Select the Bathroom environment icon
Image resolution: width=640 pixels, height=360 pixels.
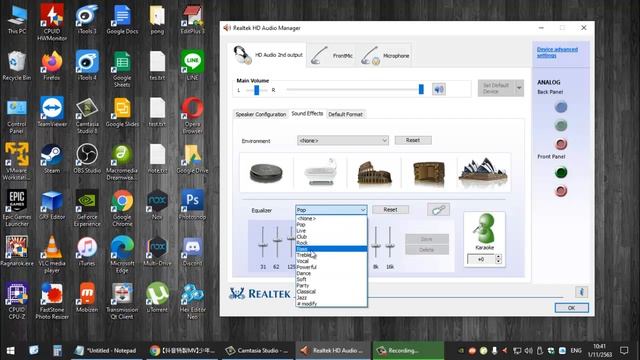[x=320, y=172]
